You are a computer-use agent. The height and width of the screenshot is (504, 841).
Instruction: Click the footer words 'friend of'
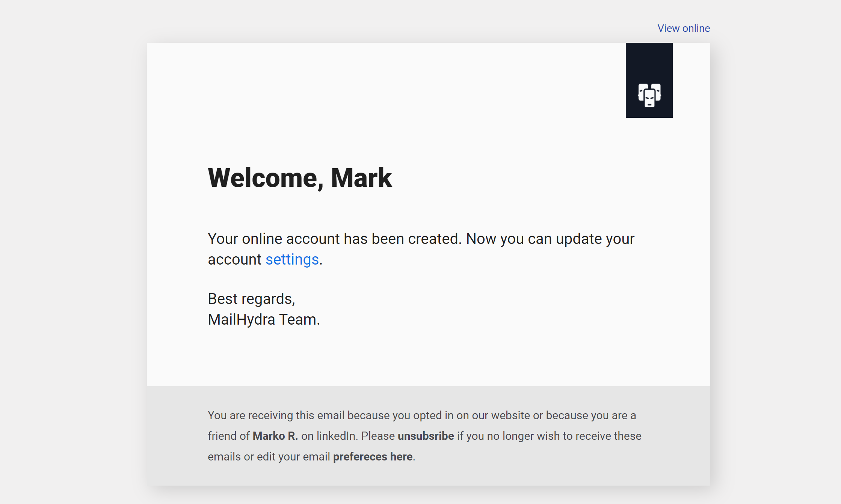click(x=228, y=436)
